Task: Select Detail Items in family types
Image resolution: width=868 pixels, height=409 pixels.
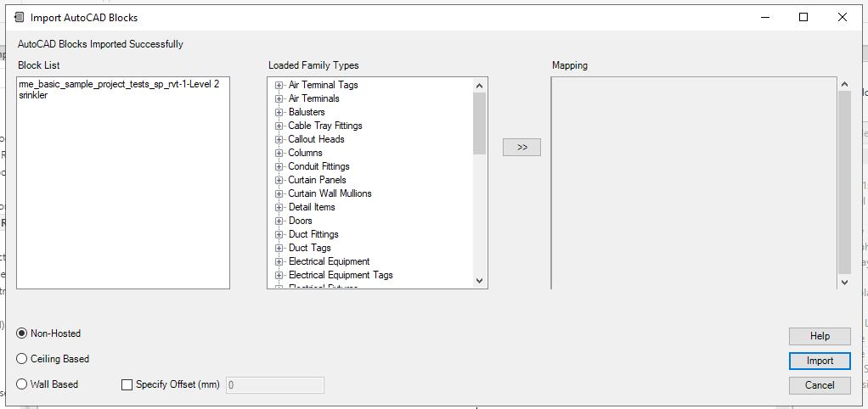Action: 312,207
